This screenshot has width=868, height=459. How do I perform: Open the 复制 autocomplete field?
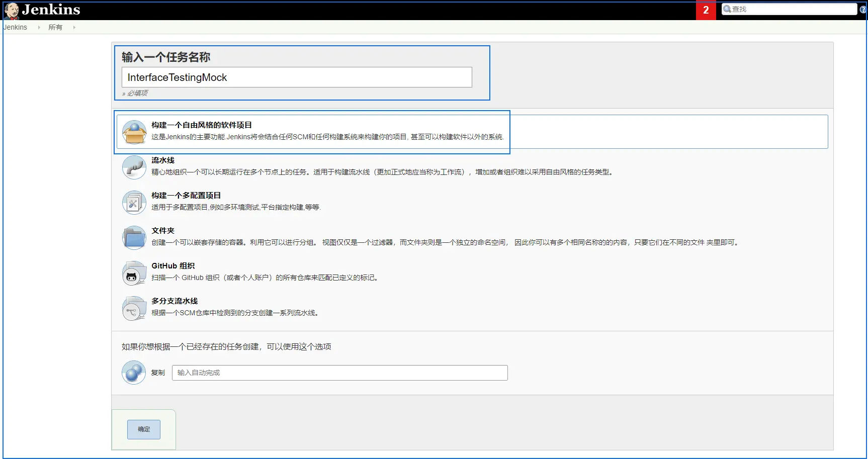click(339, 373)
